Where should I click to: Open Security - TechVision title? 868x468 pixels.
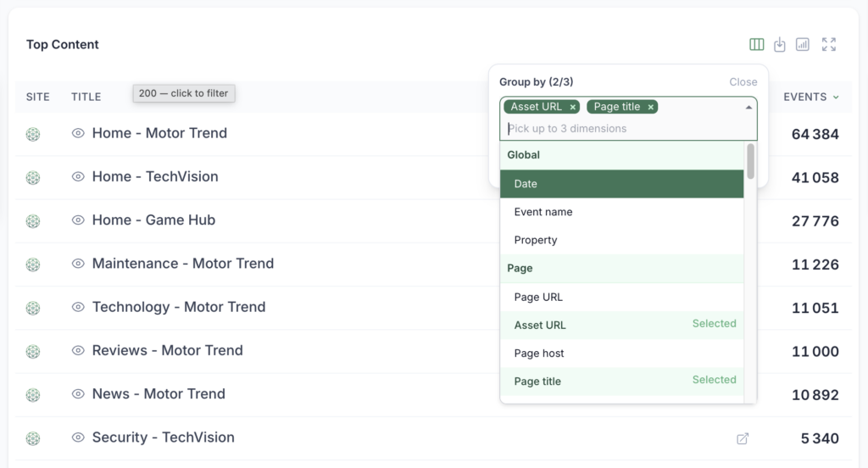[x=164, y=437]
